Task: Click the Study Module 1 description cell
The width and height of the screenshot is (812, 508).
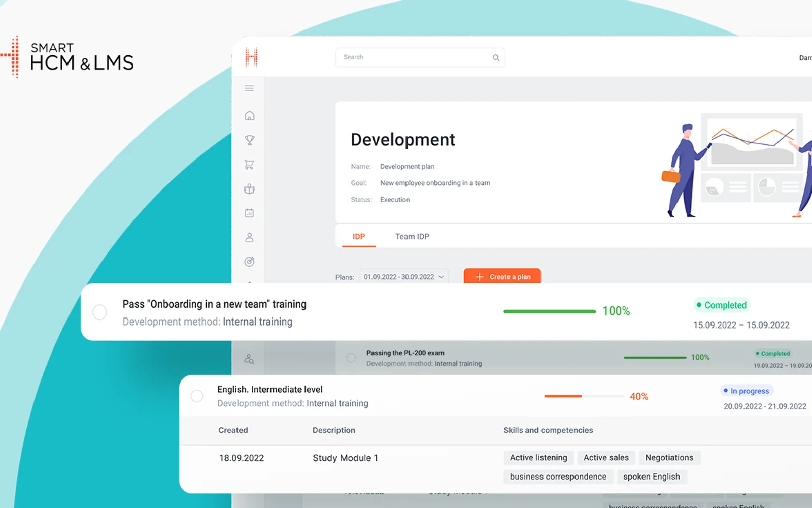Action: (x=346, y=458)
